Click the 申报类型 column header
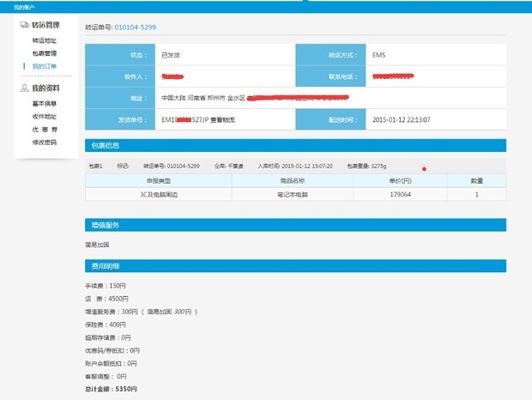This screenshot has width=532, height=400. click(x=159, y=181)
